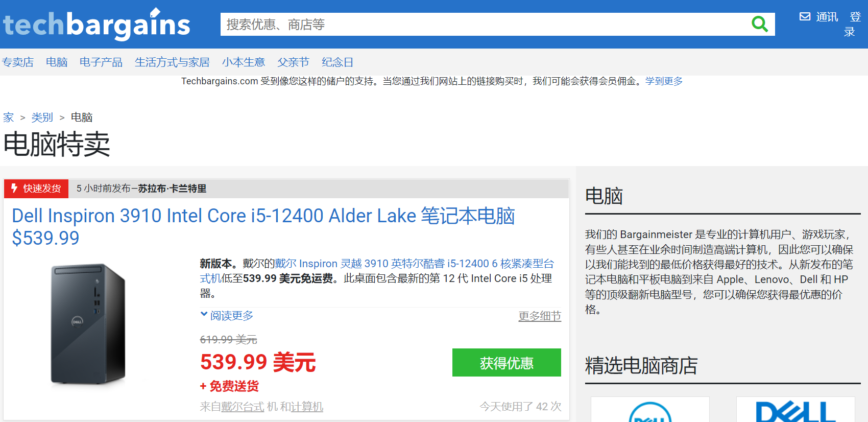Expand 阅读更多 chevron
This screenshot has height=422, width=868.
[204, 315]
